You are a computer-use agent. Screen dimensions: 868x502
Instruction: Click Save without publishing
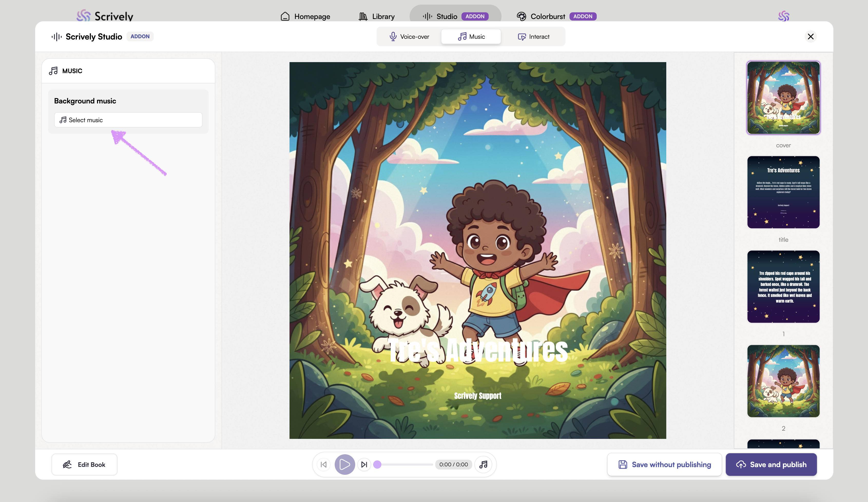pos(664,465)
